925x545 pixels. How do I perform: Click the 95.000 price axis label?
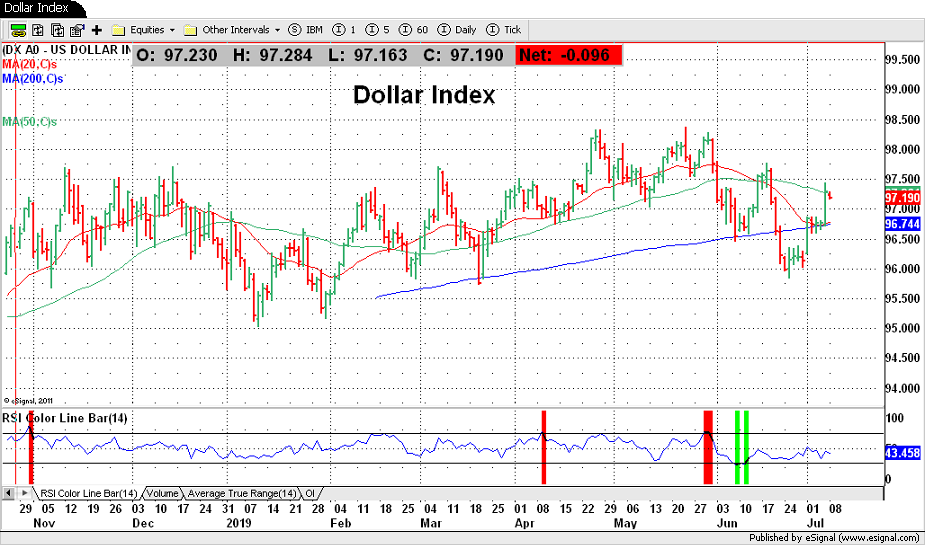click(903, 329)
